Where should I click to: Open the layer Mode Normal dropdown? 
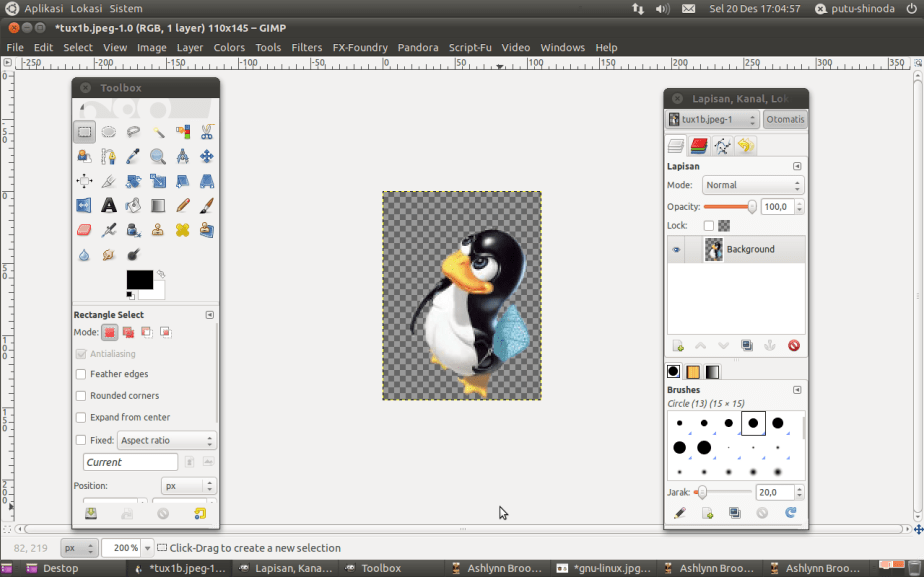(753, 185)
